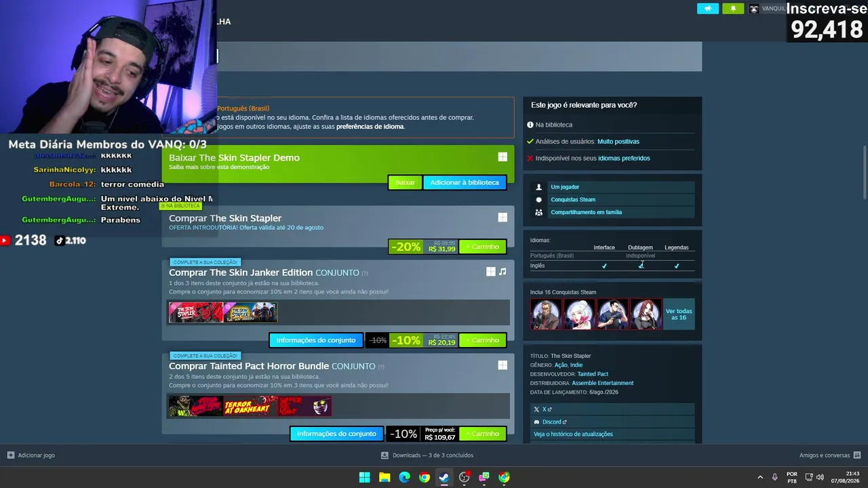The image size is (868, 488).
Task: Open the green notifications bell
Action: 733,9
